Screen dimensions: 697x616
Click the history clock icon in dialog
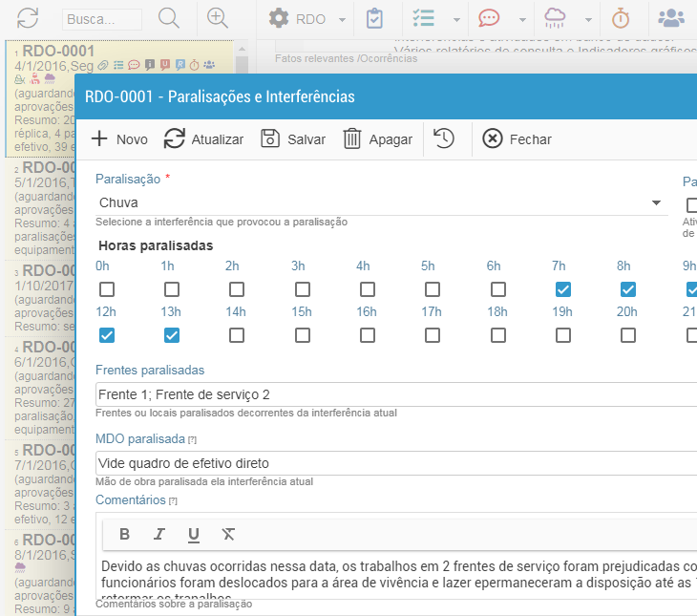tap(444, 138)
